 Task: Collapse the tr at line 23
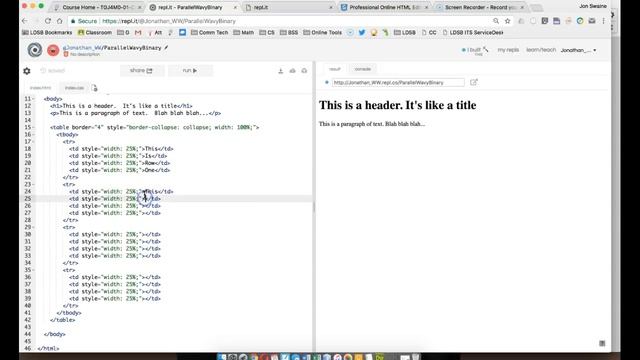(x=33, y=184)
